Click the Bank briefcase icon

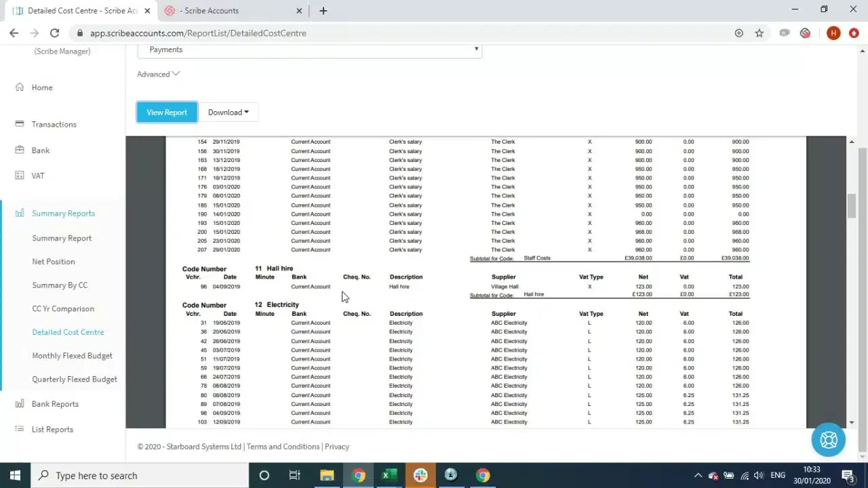click(x=19, y=150)
